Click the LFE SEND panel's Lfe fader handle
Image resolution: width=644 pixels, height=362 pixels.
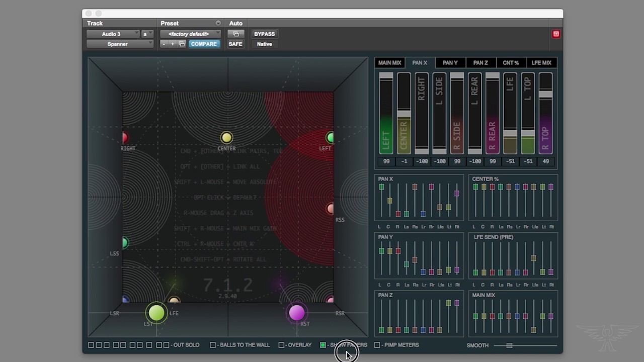coord(534,258)
